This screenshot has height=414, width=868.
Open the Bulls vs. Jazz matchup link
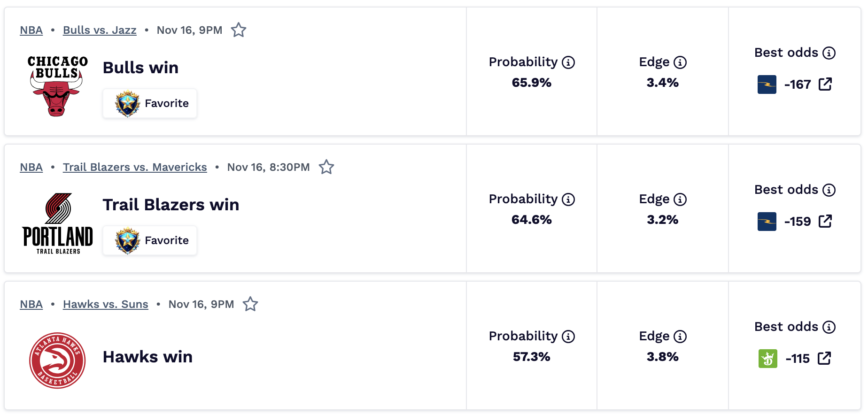[x=100, y=30]
